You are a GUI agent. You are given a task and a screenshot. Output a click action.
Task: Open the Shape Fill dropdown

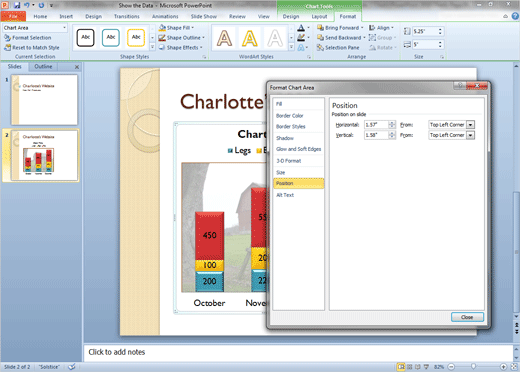176,28
